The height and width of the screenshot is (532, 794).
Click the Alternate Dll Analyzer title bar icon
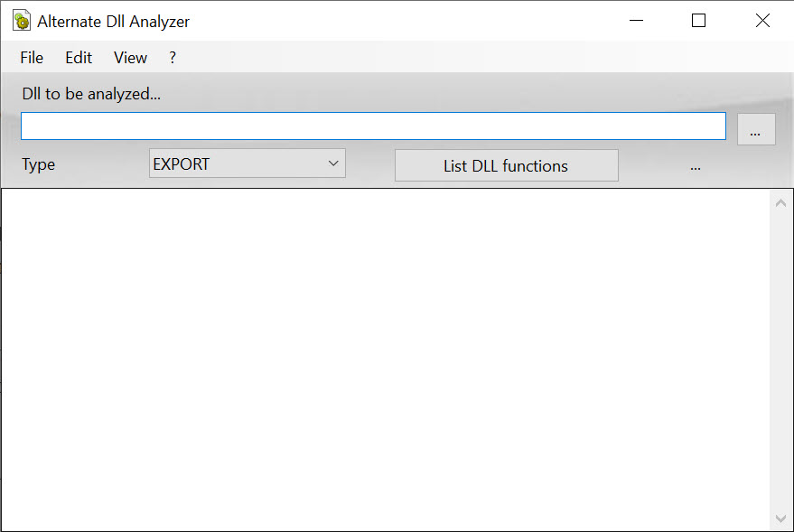22,21
